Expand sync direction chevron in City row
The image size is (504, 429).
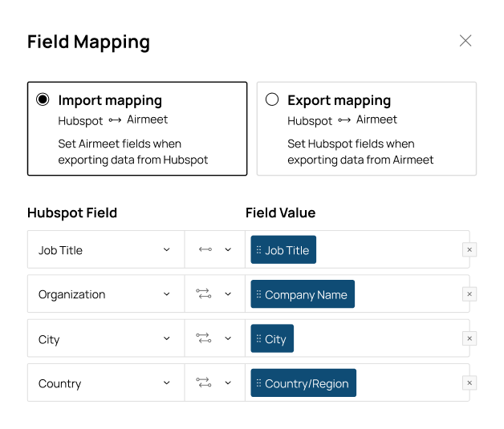pos(228,338)
